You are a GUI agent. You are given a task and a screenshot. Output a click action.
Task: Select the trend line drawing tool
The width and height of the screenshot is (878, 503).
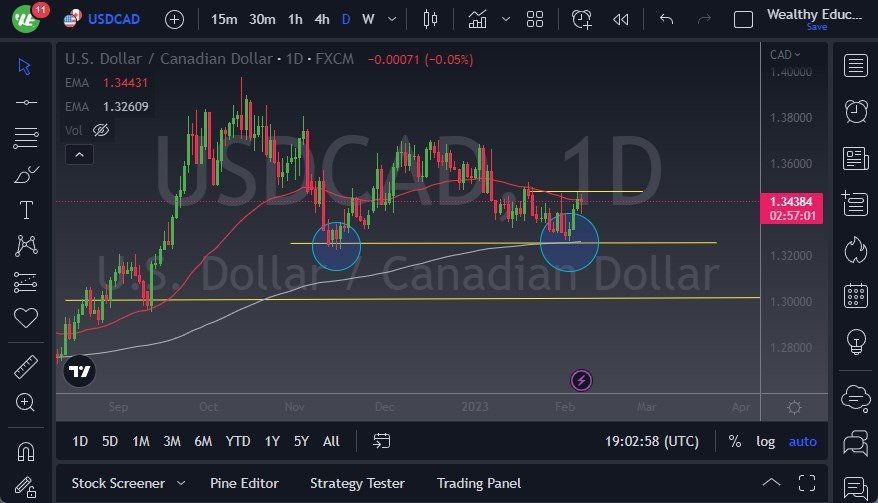tap(26, 103)
